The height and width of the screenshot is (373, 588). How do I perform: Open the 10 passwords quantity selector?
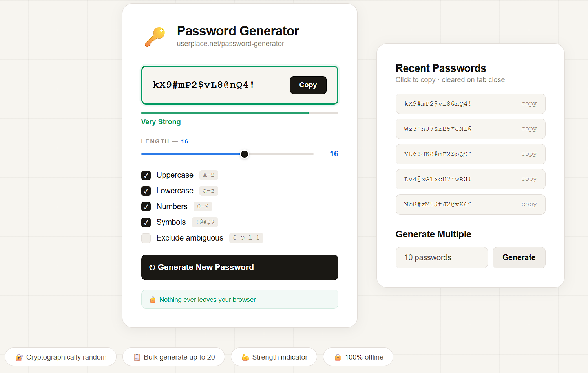(442, 257)
